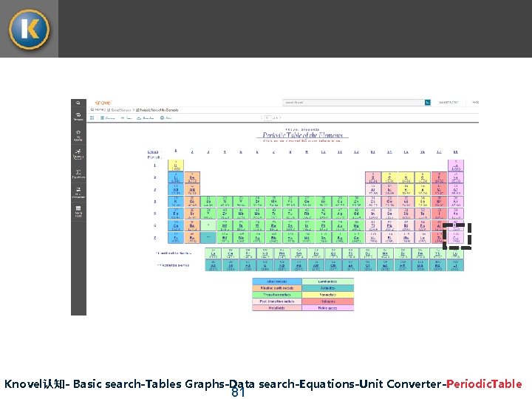Click Lanthanides light green legend swatch

point(328,282)
